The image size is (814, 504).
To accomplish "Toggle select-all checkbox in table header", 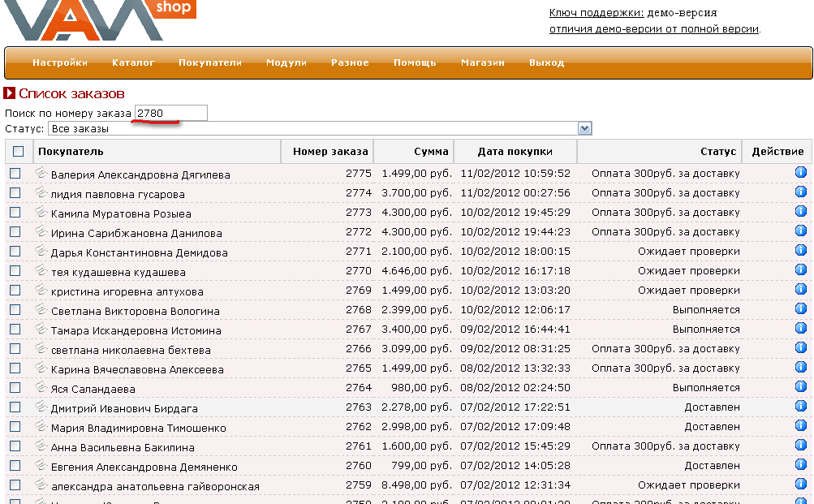I will pos(18,151).
